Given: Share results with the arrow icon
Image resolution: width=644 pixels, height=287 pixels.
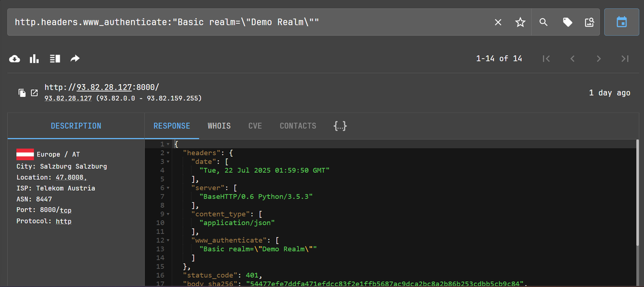Looking at the screenshot, I should click(75, 59).
